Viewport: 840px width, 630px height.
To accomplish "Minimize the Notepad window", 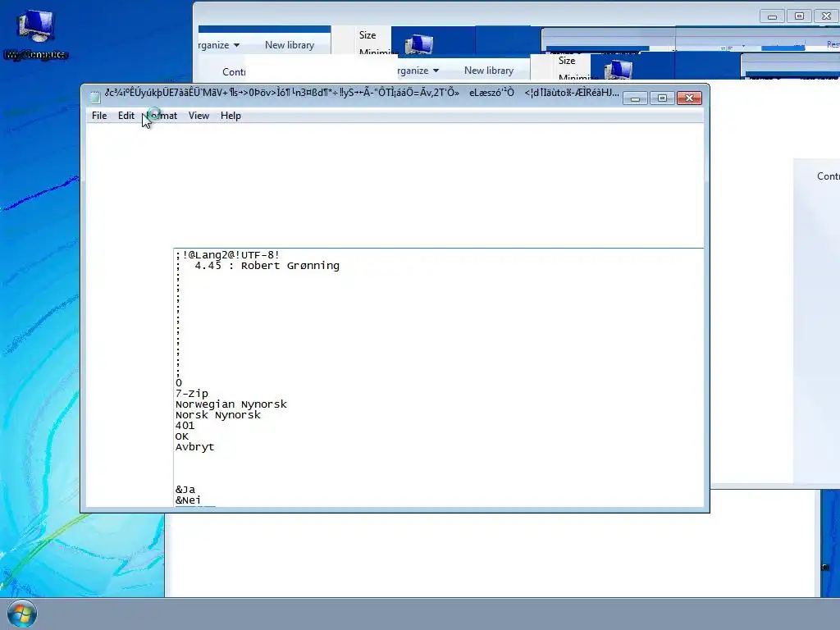I will pyautogui.click(x=636, y=98).
